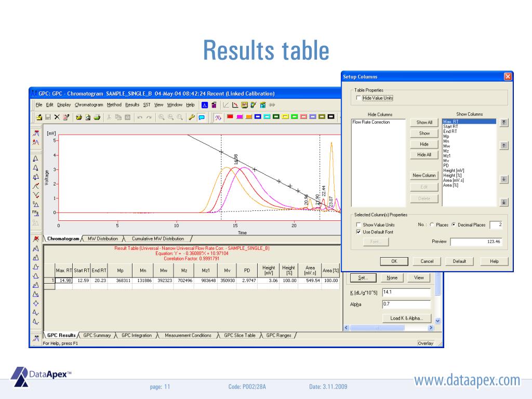532x399 pixels.
Task: Confirm Setup Columns with OK
Action: 394,261
